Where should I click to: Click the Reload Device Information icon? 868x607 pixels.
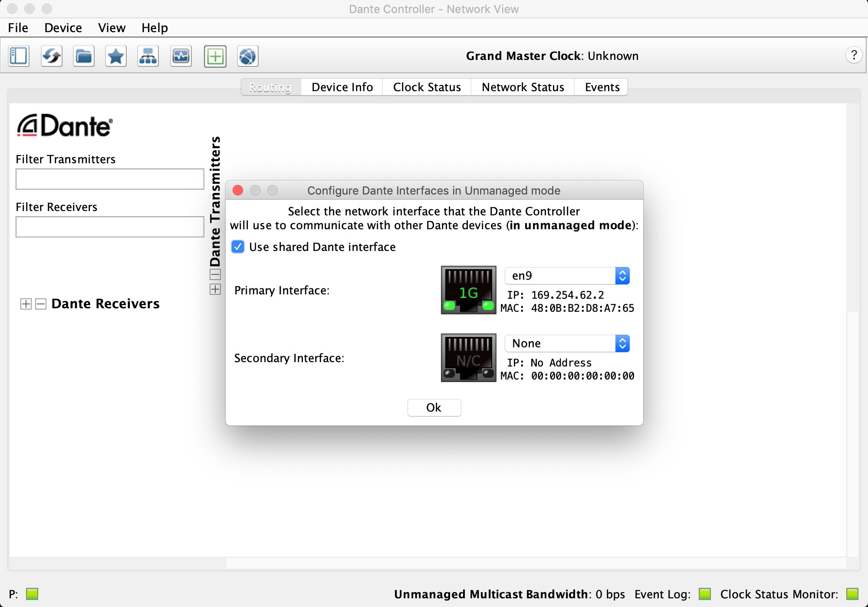(52, 56)
